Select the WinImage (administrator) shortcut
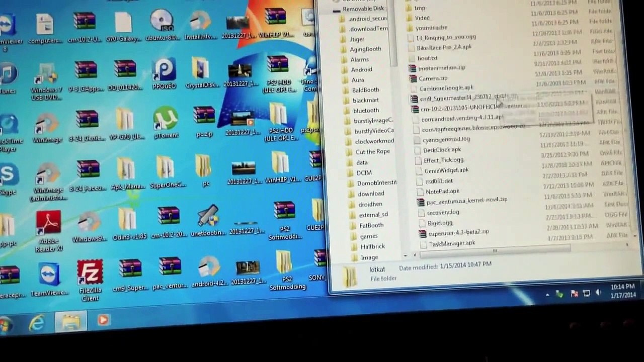Screen dimensions: 644x362 [47, 182]
